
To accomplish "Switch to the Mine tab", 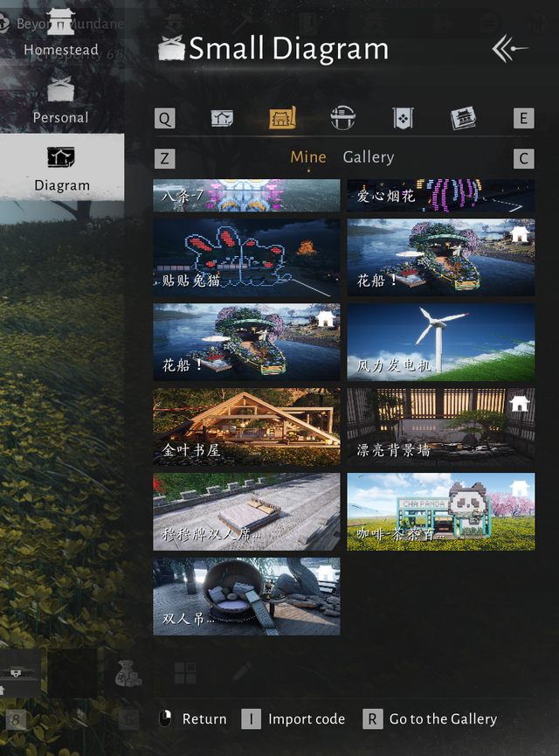I will pos(308,157).
